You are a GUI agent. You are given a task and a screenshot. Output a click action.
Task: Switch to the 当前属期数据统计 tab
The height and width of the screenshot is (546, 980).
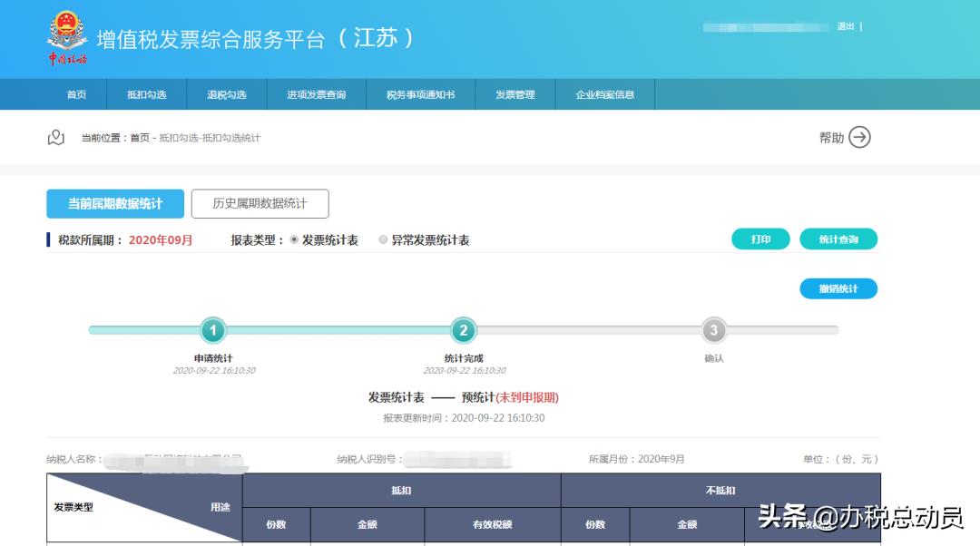tap(114, 203)
